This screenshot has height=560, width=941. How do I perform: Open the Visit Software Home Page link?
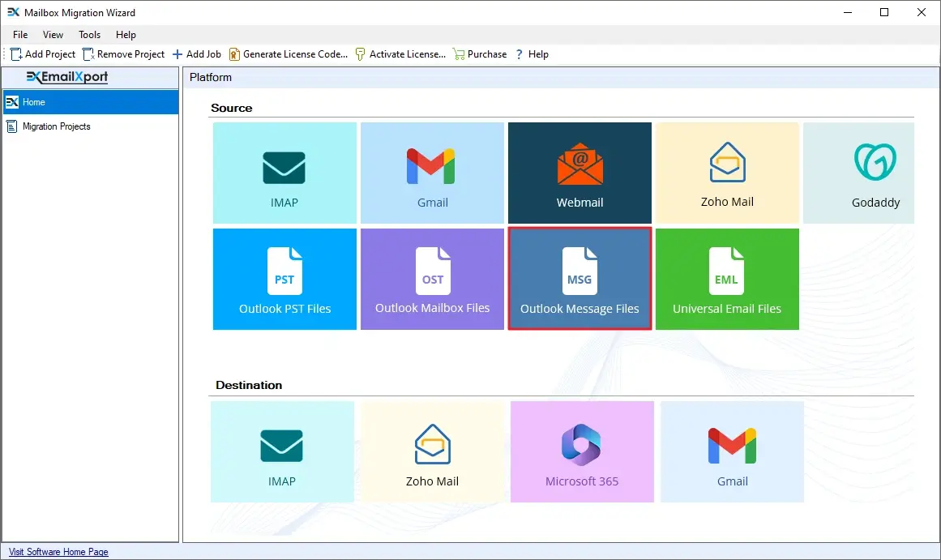[58, 552]
